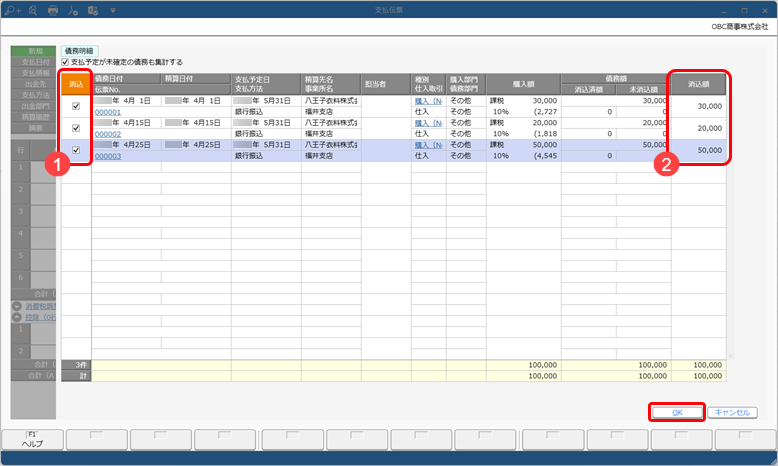Click the キャンセル button
The width and height of the screenshot is (778, 466).
pos(732,412)
